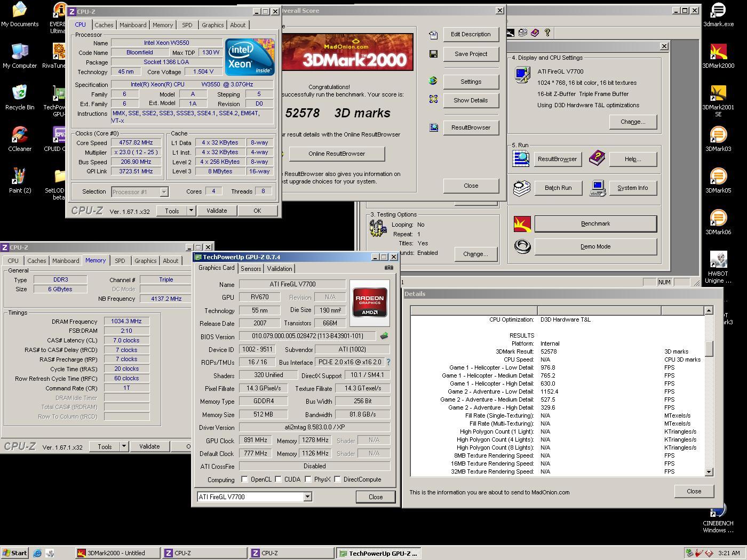Click Change button under Display and CPU Settings
This screenshot has width=747, height=560.
pos(633,122)
